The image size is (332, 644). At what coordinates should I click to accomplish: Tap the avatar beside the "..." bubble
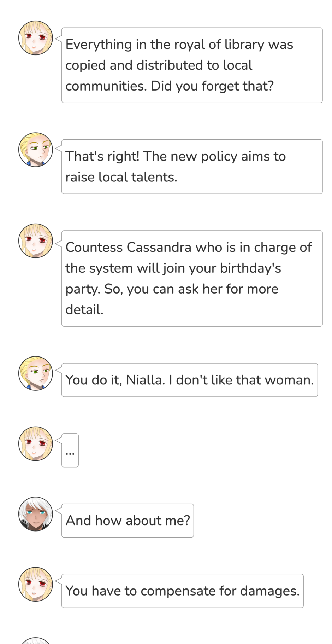(x=35, y=443)
